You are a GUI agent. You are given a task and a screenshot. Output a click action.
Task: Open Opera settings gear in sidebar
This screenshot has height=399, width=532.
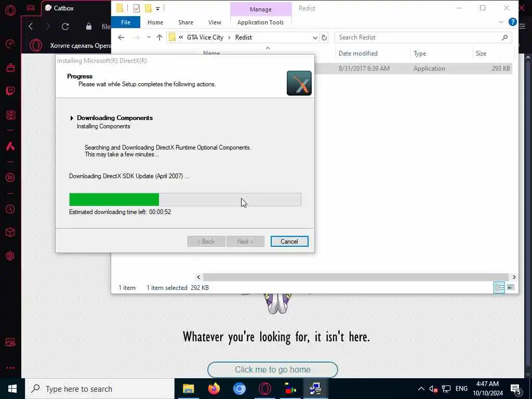point(10,256)
